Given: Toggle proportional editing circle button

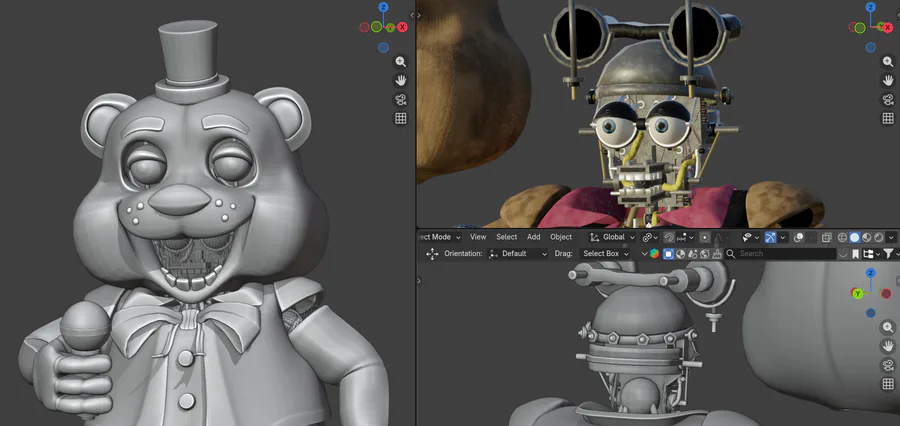Looking at the screenshot, I should tap(705, 237).
